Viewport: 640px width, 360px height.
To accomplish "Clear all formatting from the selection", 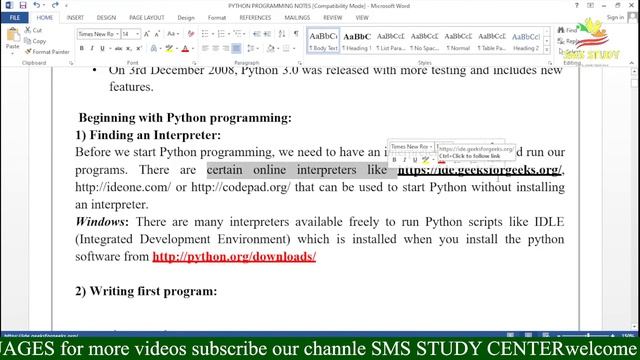I will click(191, 34).
